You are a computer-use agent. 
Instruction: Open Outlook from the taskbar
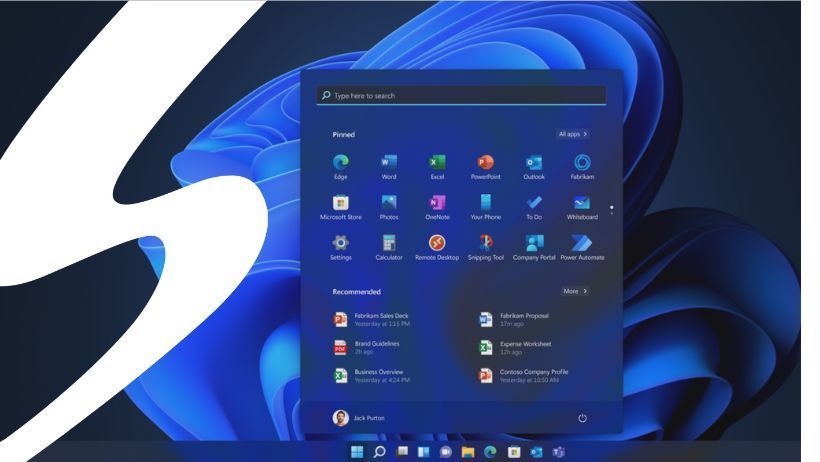(536, 452)
